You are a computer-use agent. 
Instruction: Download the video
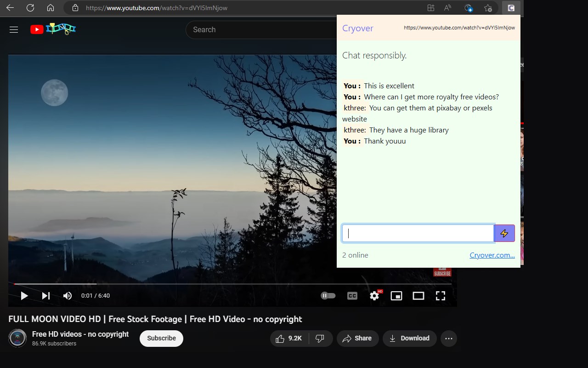pyautogui.click(x=409, y=339)
